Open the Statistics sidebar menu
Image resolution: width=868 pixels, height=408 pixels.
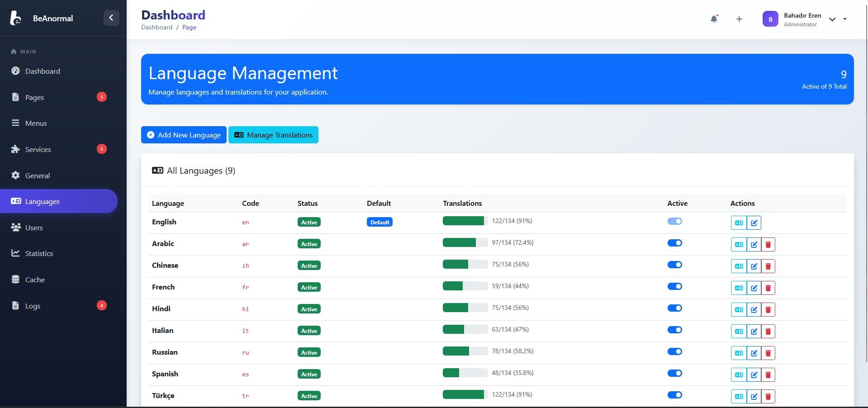tap(39, 253)
